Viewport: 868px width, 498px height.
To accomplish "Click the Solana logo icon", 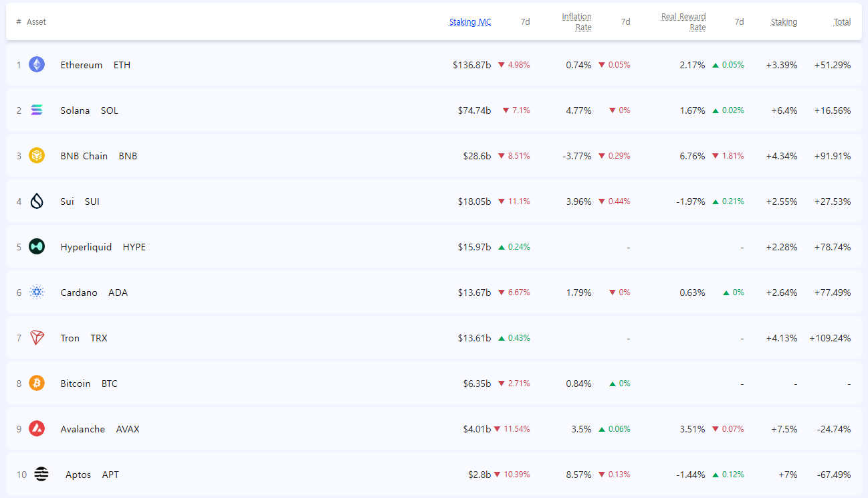I will click(37, 110).
